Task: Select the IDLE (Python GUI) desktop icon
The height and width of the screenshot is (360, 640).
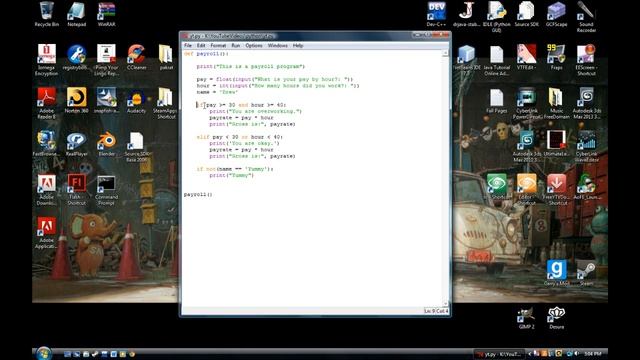Action: click(496, 16)
